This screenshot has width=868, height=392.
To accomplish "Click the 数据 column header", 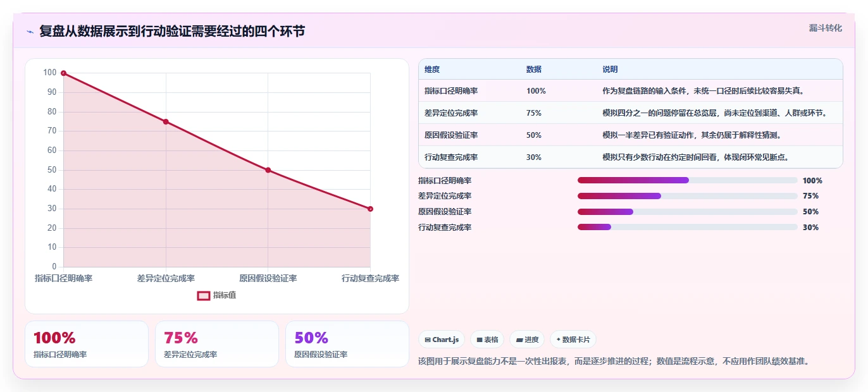I will [534, 70].
